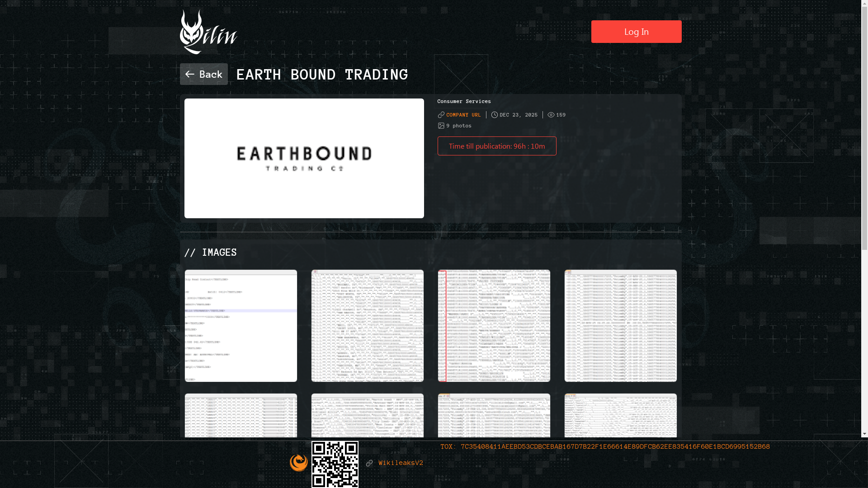Click the orange phoenix icon in footer
This screenshot has height=488, width=868.
pyautogui.click(x=299, y=463)
